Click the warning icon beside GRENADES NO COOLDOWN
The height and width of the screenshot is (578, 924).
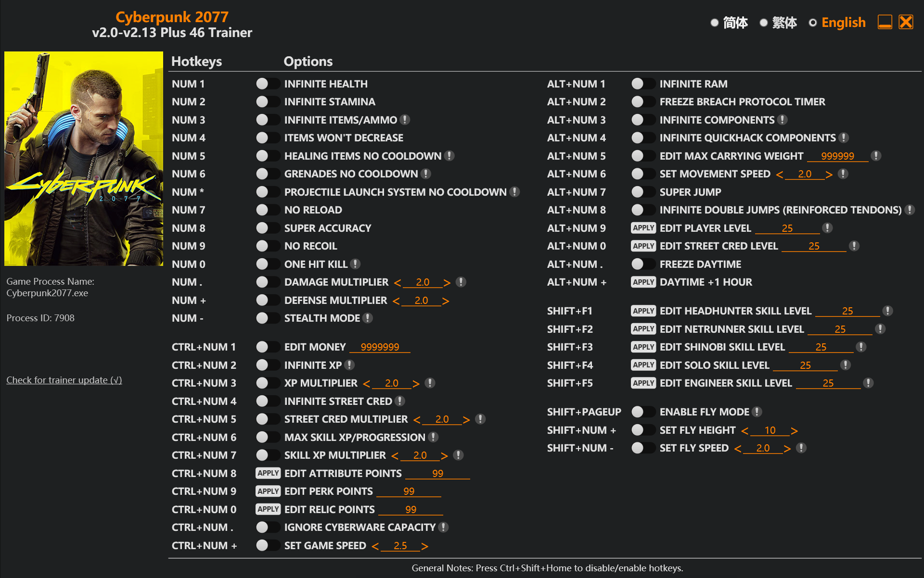[x=425, y=174]
